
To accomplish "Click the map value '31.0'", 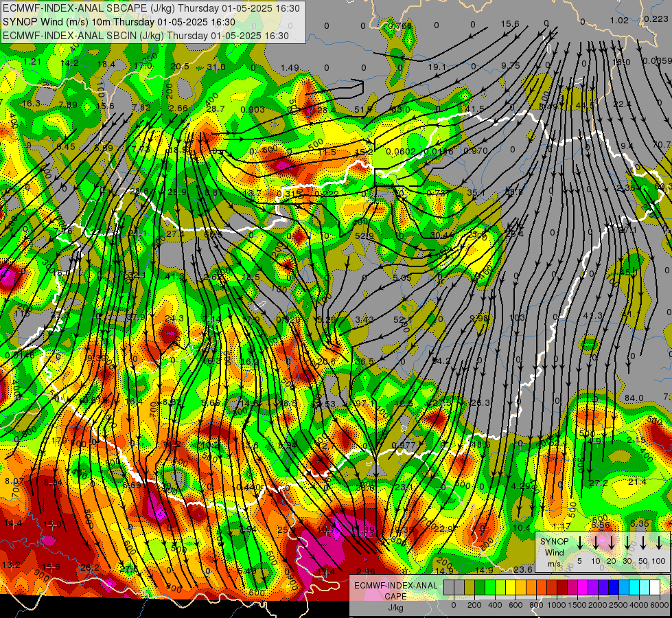I will [216, 67].
